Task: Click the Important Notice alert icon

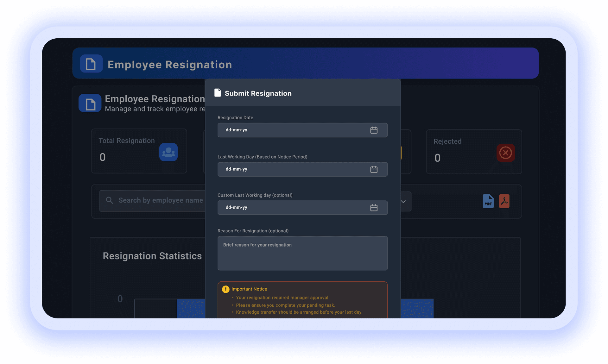Action: (225, 289)
